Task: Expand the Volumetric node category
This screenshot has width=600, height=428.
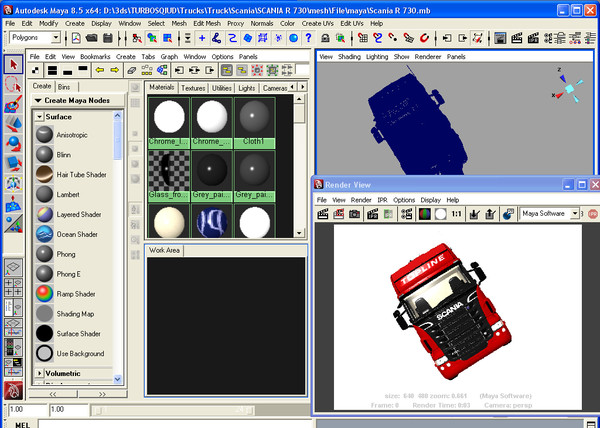Action: point(39,373)
